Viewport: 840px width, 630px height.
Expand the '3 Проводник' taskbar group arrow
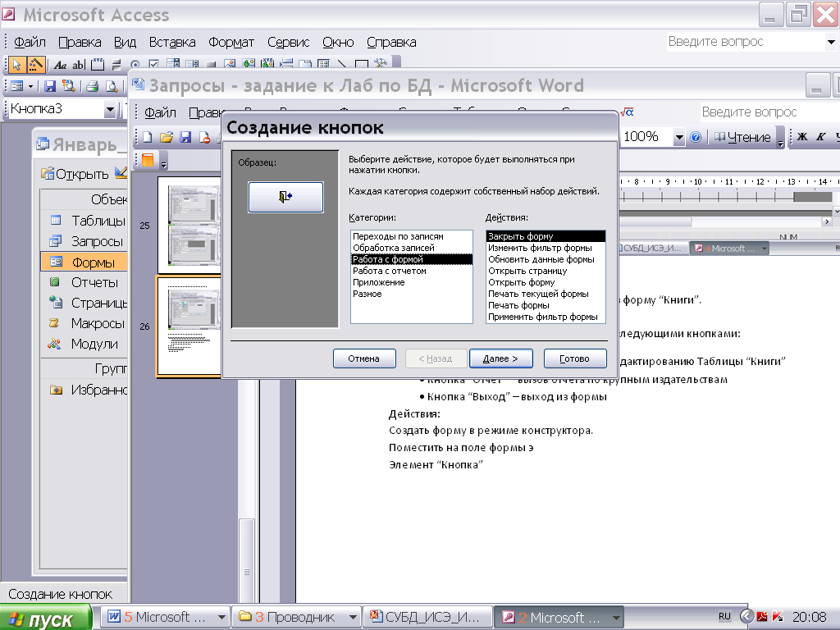pyautogui.click(x=353, y=617)
